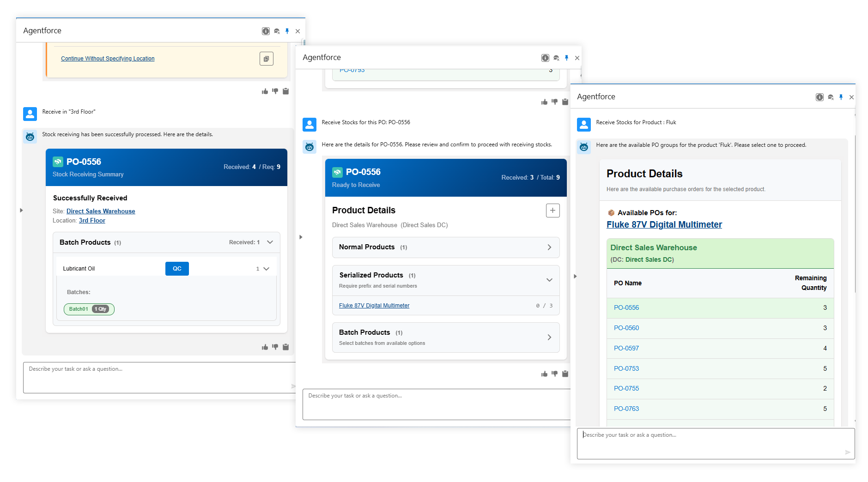Select PO-0560 in available POs list
Image resolution: width=868 pixels, height=482 pixels.
coord(626,328)
